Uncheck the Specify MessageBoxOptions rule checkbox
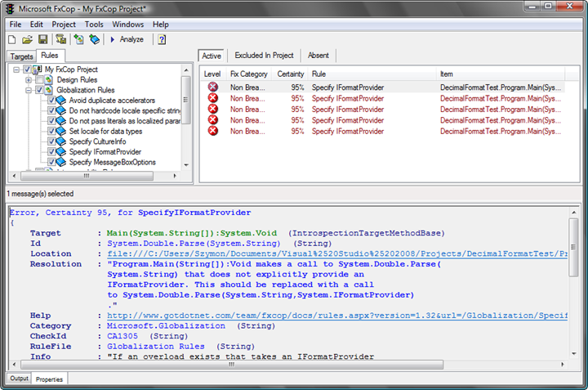Viewport: 588px width, 390px height. (51, 162)
